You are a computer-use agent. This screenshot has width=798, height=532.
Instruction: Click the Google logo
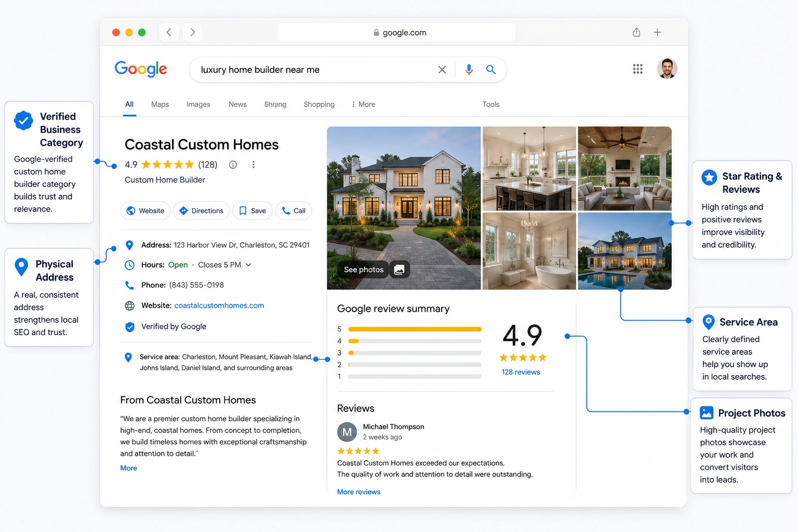click(x=141, y=69)
